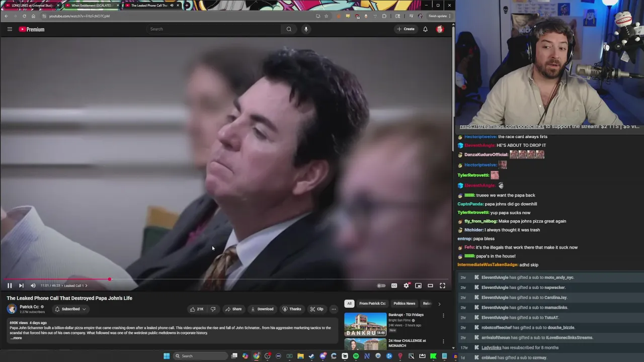
Task: Pause the YouTube video
Action: tap(10, 286)
